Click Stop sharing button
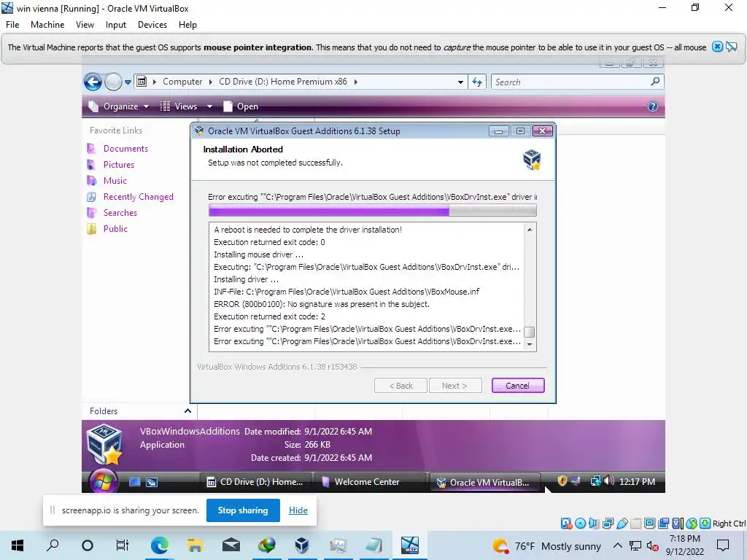 click(x=243, y=510)
